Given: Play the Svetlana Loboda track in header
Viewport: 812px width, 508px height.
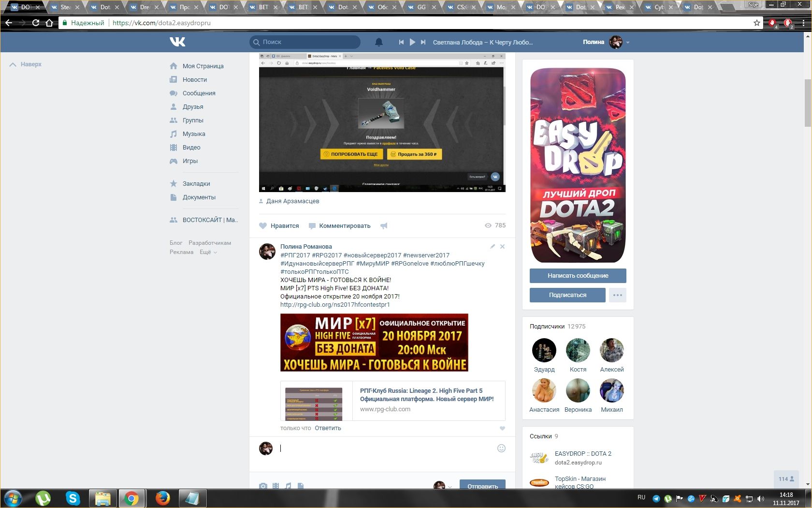Looking at the screenshot, I should tap(412, 42).
